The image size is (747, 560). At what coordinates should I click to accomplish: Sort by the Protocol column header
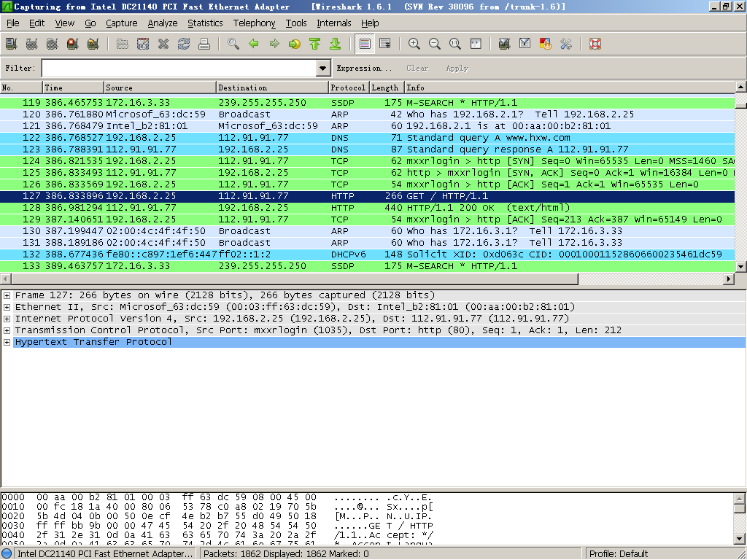(x=349, y=87)
